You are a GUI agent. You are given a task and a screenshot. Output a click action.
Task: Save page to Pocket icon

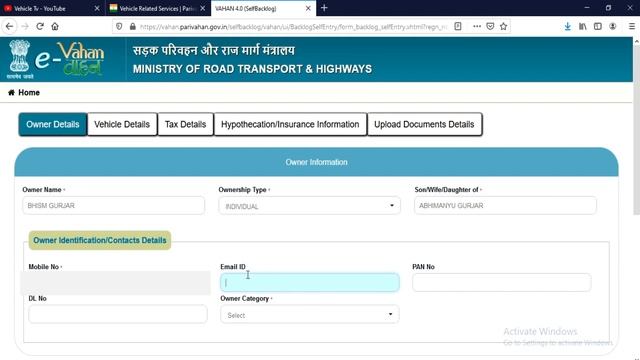coord(490,26)
